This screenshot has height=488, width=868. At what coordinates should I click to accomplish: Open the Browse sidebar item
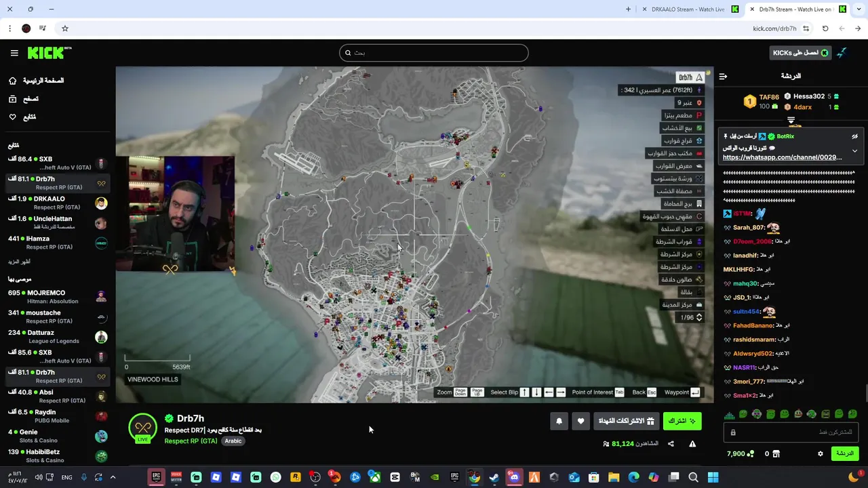(23, 99)
